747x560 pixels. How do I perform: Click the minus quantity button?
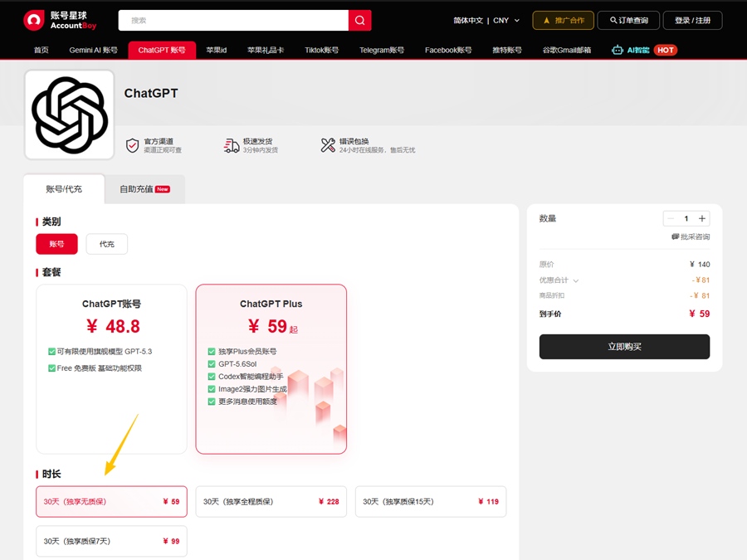[671, 218]
